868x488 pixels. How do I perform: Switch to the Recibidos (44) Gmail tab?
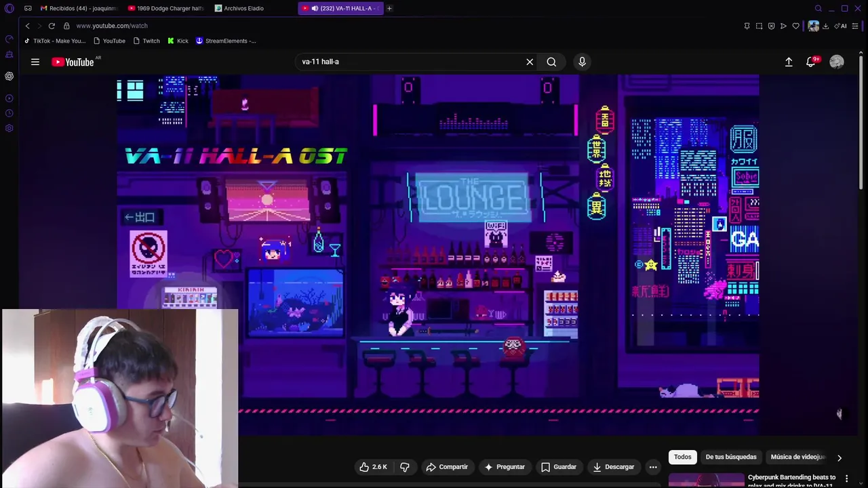click(x=78, y=8)
